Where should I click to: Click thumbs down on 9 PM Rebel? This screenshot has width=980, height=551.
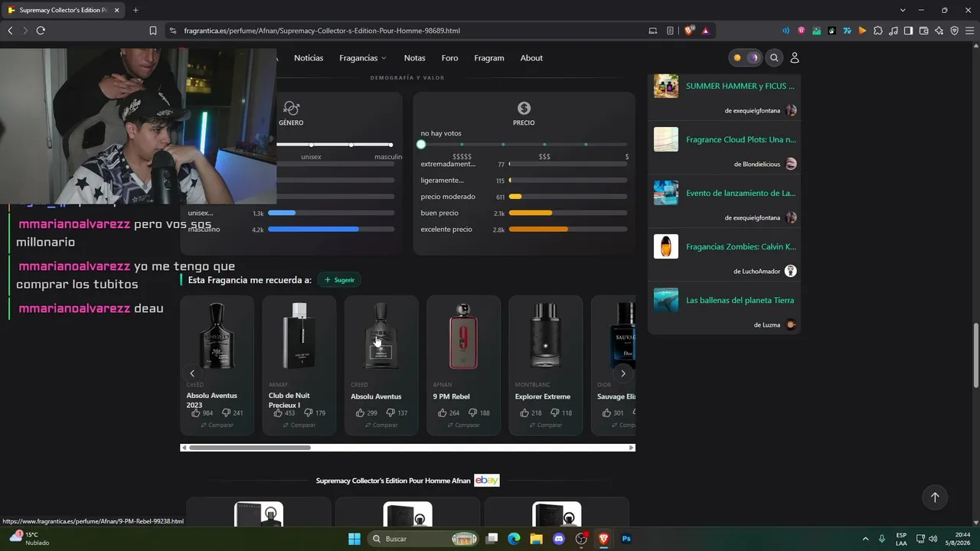[472, 412]
